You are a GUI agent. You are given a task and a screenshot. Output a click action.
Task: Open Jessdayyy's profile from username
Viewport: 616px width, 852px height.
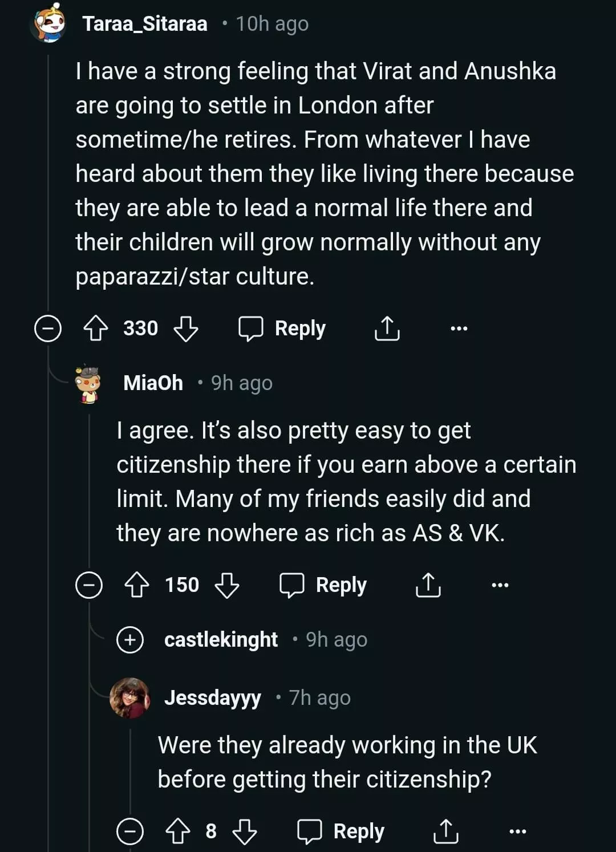[212, 697]
